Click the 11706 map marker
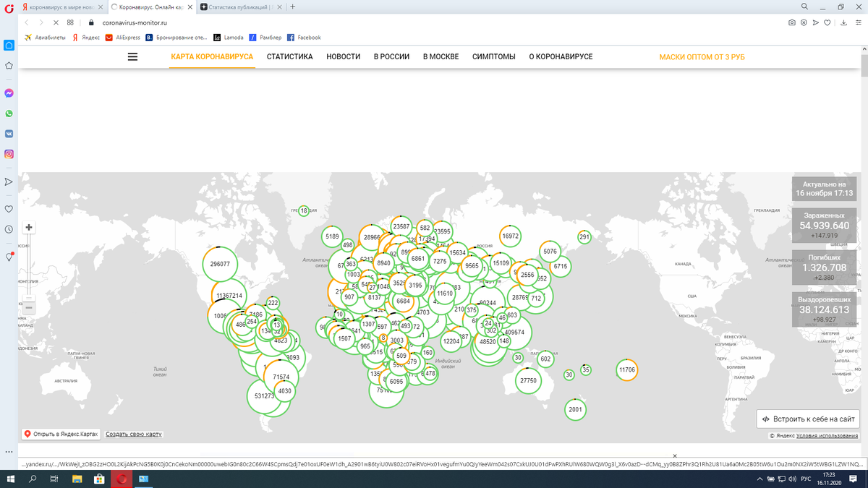 click(627, 369)
